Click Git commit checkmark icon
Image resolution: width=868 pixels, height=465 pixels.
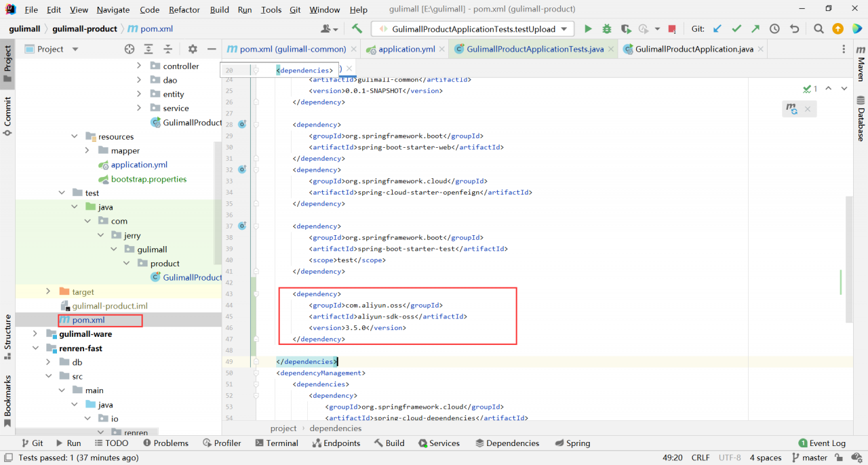pos(736,28)
